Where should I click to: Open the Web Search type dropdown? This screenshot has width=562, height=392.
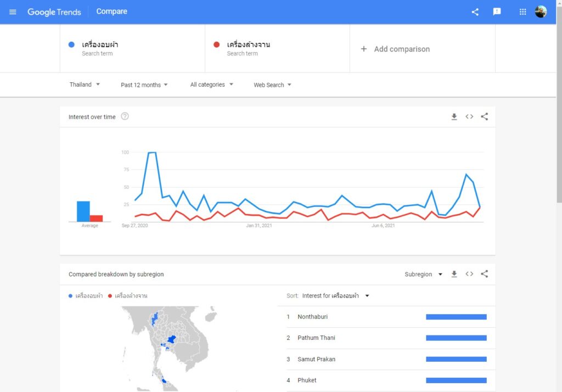tap(272, 85)
